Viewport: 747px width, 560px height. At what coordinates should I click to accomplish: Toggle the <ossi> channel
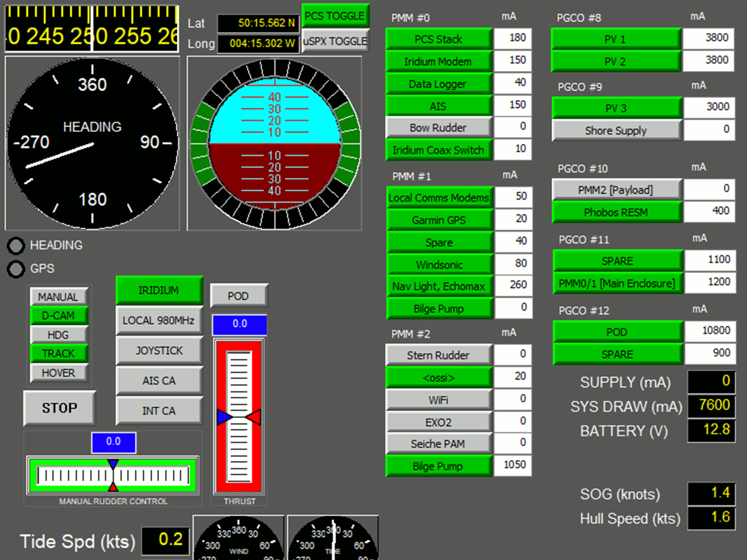click(x=439, y=377)
